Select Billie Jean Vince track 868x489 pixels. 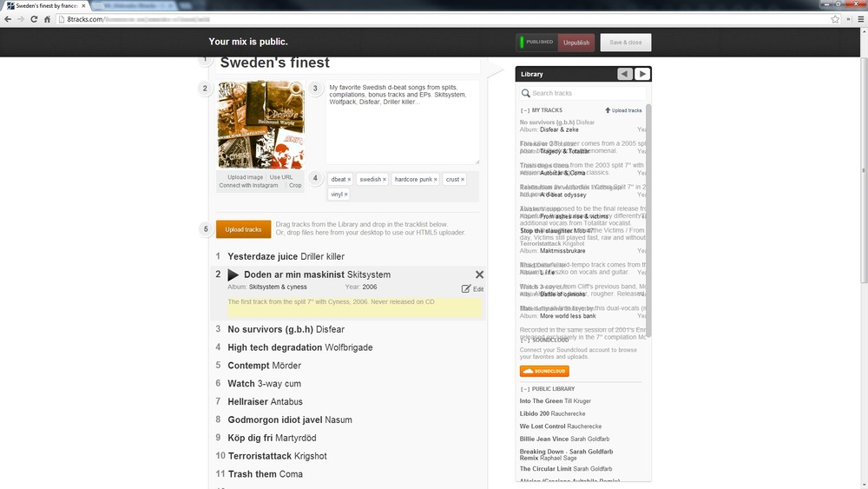point(565,439)
